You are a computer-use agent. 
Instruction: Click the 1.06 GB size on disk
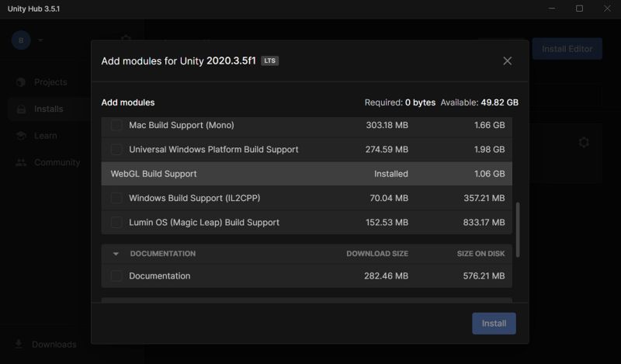490,174
